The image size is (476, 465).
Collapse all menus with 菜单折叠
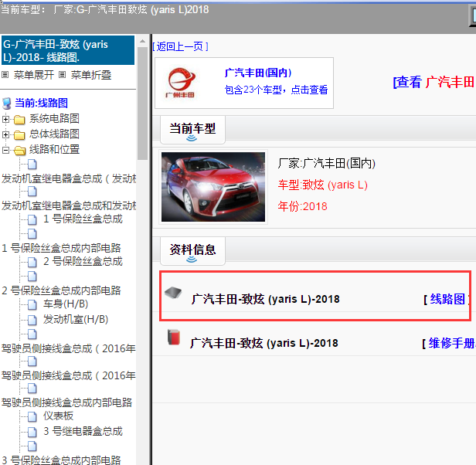pos(90,75)
